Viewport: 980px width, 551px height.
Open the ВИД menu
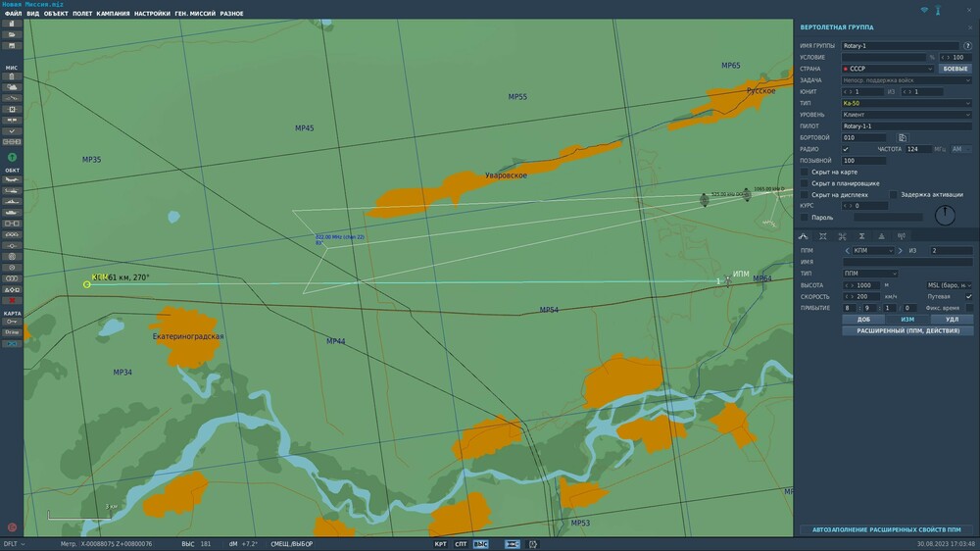(32, 13)
